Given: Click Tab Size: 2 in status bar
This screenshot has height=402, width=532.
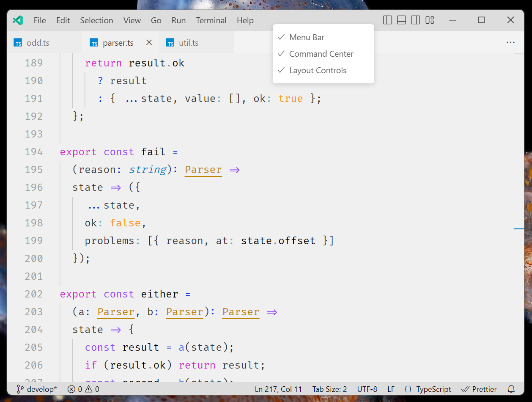Looking at the screenshot, I should (329, 389).
